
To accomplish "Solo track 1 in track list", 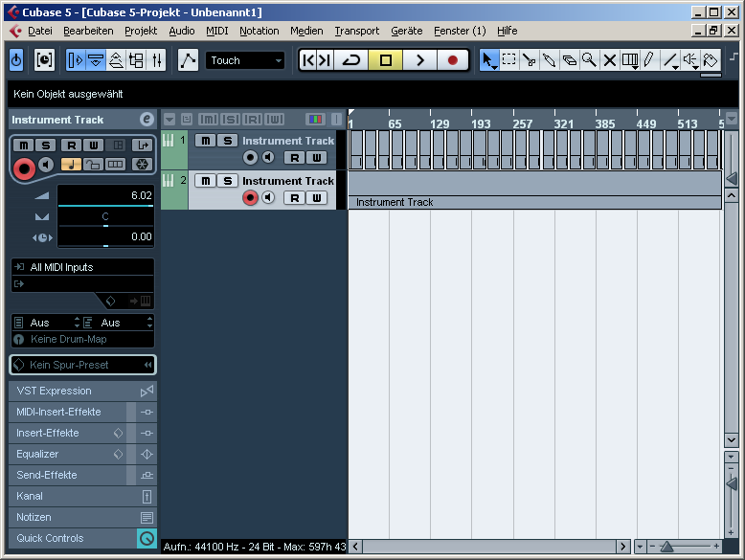I will [x=227, y=141].
